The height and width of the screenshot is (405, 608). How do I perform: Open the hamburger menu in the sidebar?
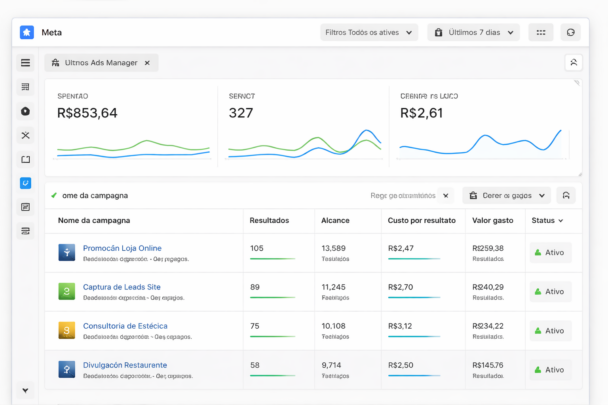pos(25,63)
